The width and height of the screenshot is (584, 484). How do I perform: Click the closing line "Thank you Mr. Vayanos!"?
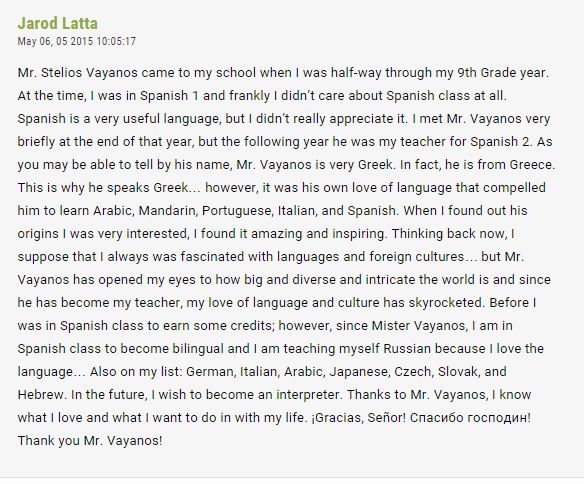pos(90,441)
